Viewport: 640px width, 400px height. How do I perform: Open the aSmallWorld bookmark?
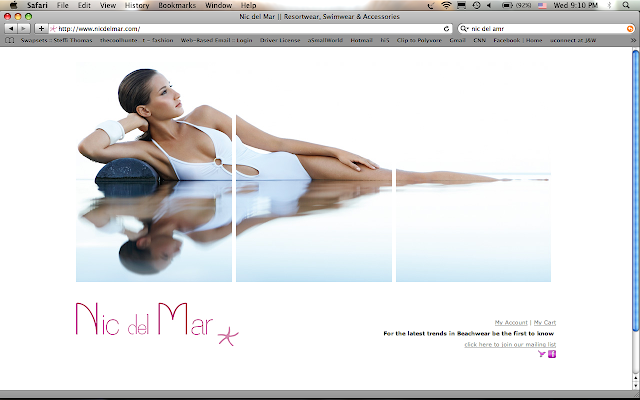pos(325,40)
